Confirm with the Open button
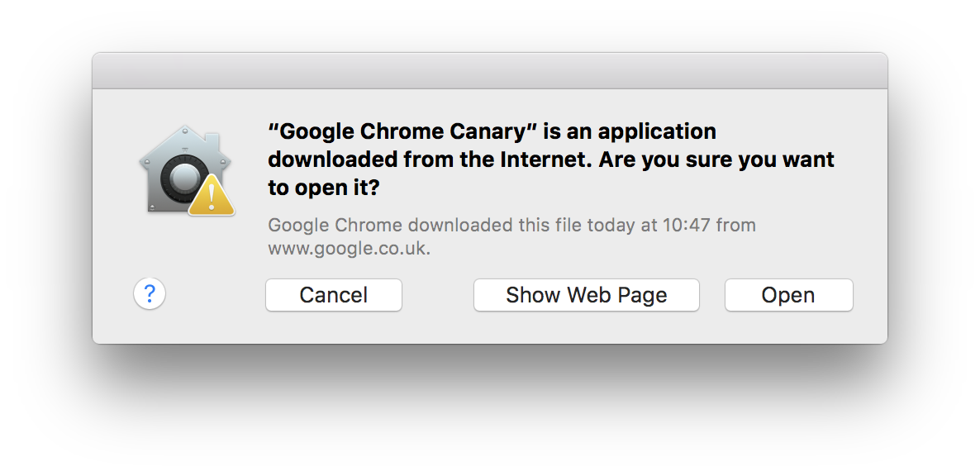Screen dimensions: 980x476 789,295
